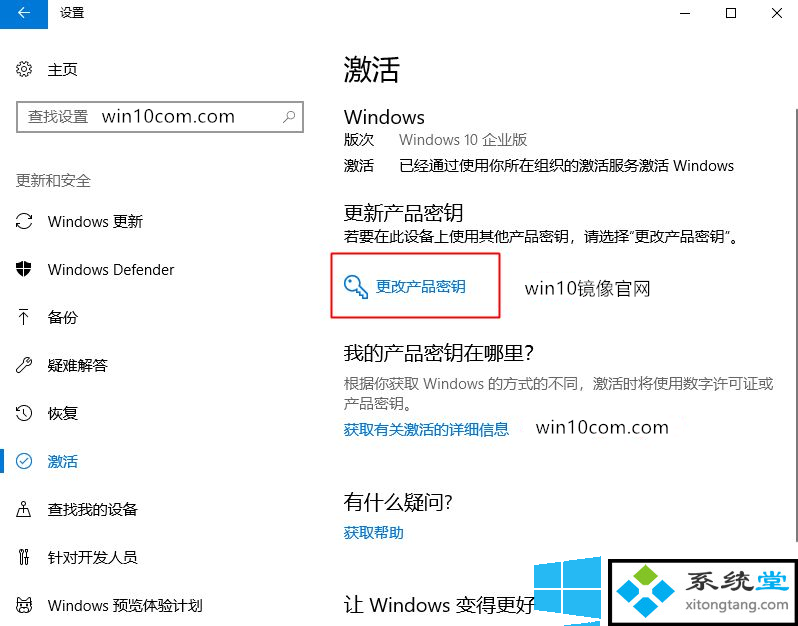Click the search magnifier icon
The height and width of the screenshot is (626, 798).
coord(289,117)
